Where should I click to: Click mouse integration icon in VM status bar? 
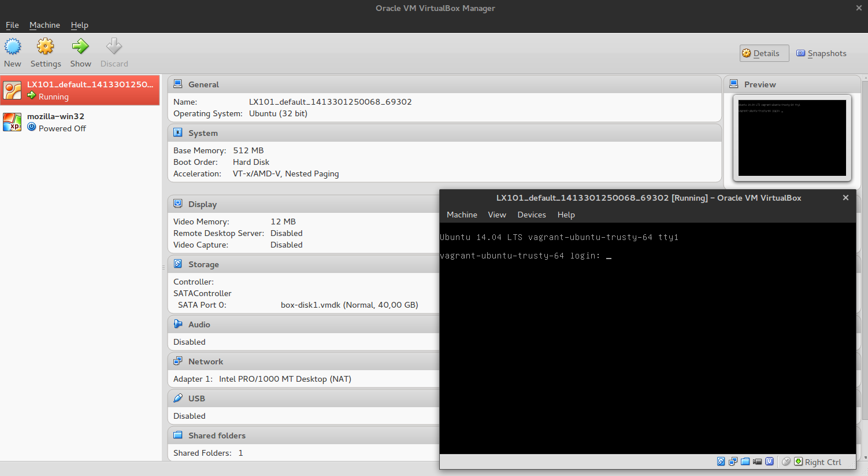pyautogui.click(x=786, y=462)
